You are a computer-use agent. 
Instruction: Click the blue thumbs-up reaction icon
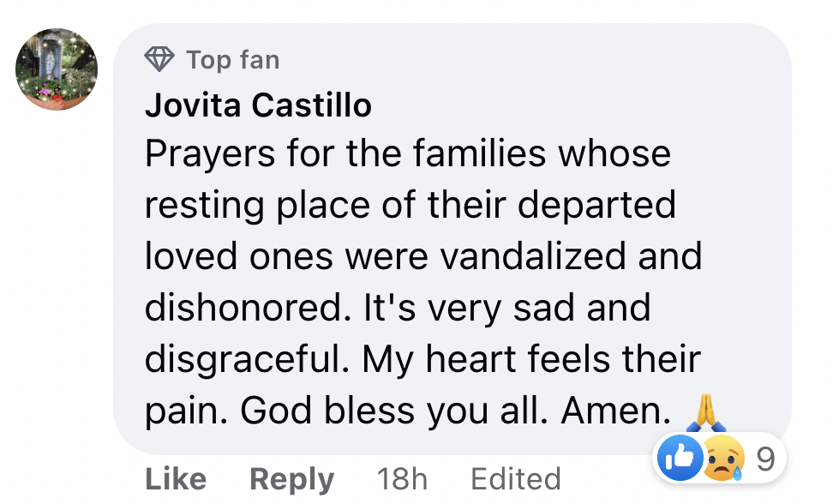[676, 460]
